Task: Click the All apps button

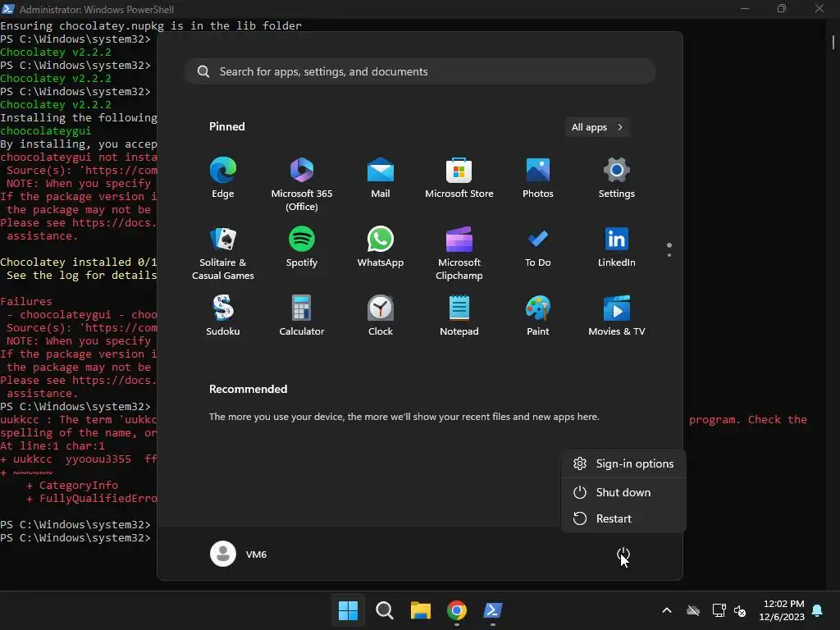Action: (x=597, y=127)
